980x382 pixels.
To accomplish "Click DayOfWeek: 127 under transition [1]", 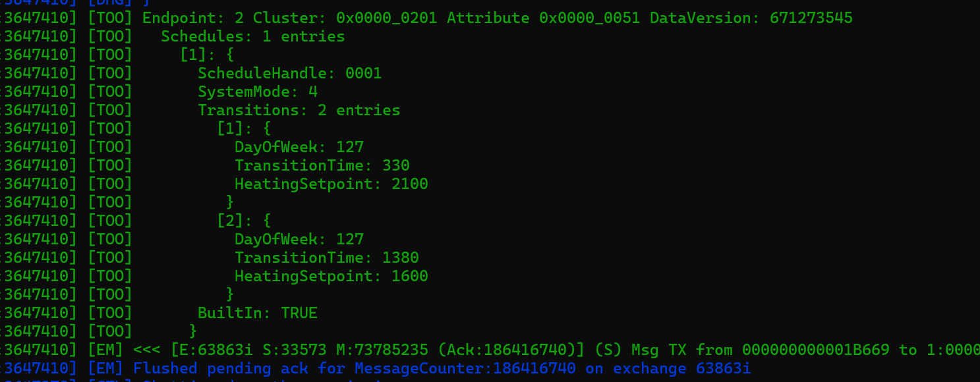I will [x=299, y=147].
